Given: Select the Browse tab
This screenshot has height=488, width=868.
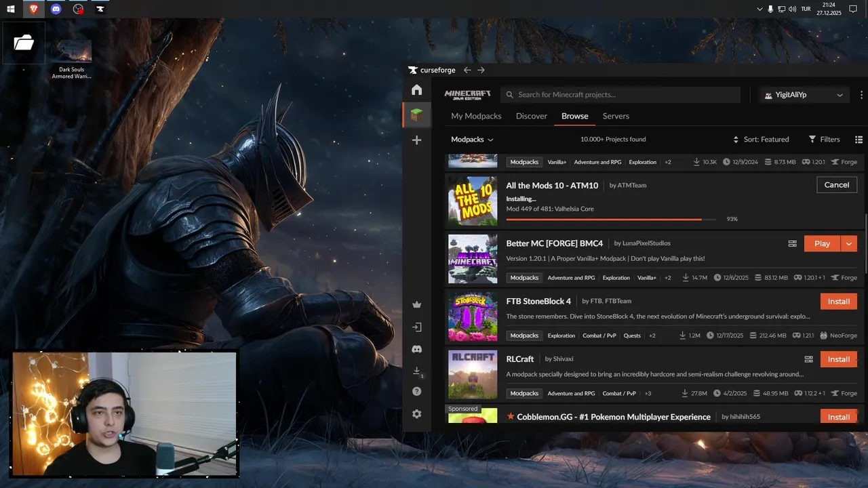Looking at the screenshot, I should tap(575, 116).
